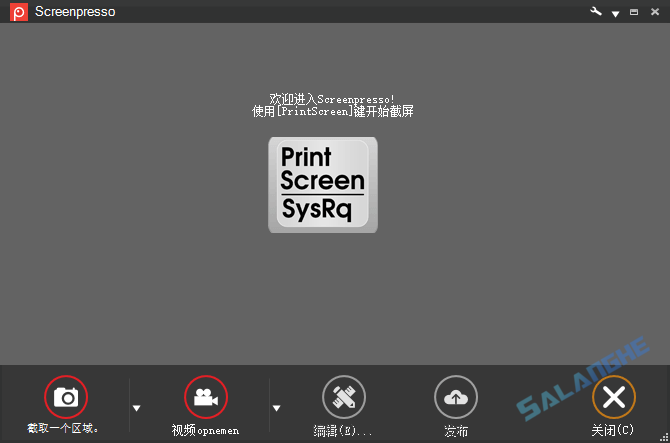Click the Print Screen SysRq key image

tap(323, 185)
